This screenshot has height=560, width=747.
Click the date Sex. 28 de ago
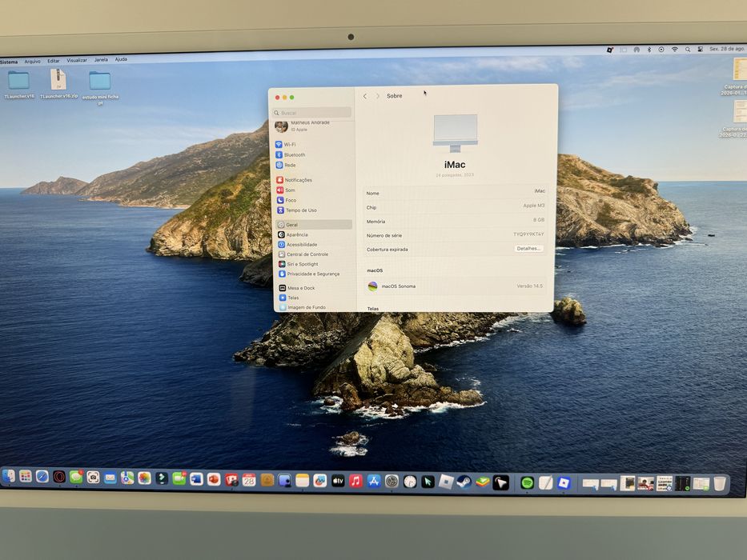coord(727,49)
